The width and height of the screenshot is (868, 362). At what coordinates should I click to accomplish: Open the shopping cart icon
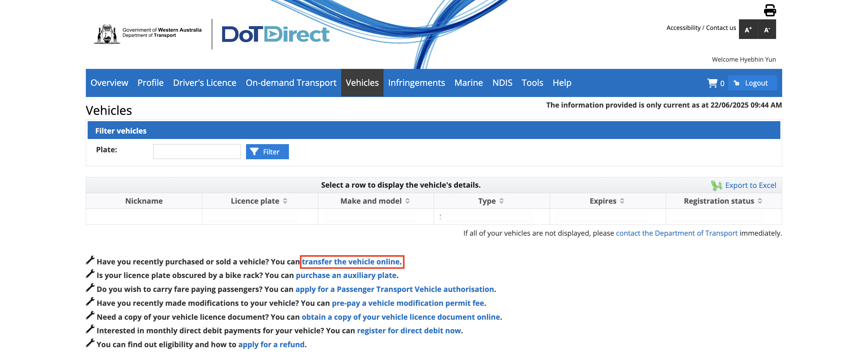[x=712, y=83]
